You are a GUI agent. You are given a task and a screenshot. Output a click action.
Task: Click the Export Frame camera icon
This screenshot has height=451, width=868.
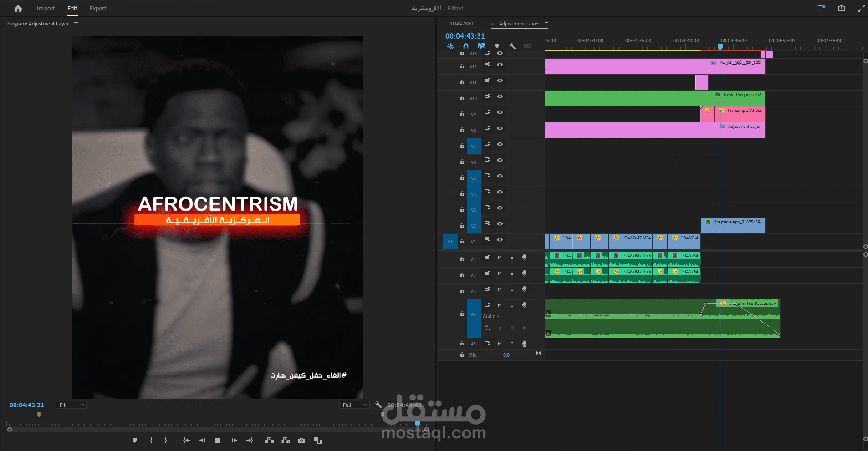click(301, 440)
